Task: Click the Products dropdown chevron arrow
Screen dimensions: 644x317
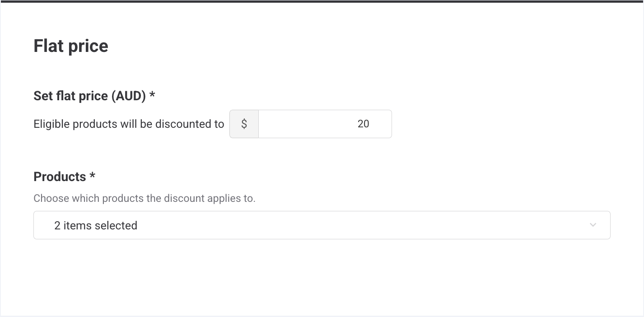Action: tap(593, 225)
